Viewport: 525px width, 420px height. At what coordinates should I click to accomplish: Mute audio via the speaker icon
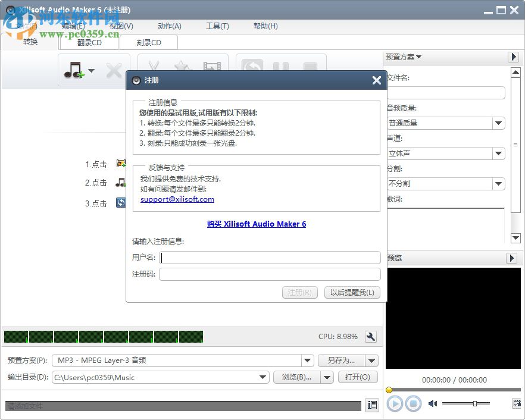433,403
